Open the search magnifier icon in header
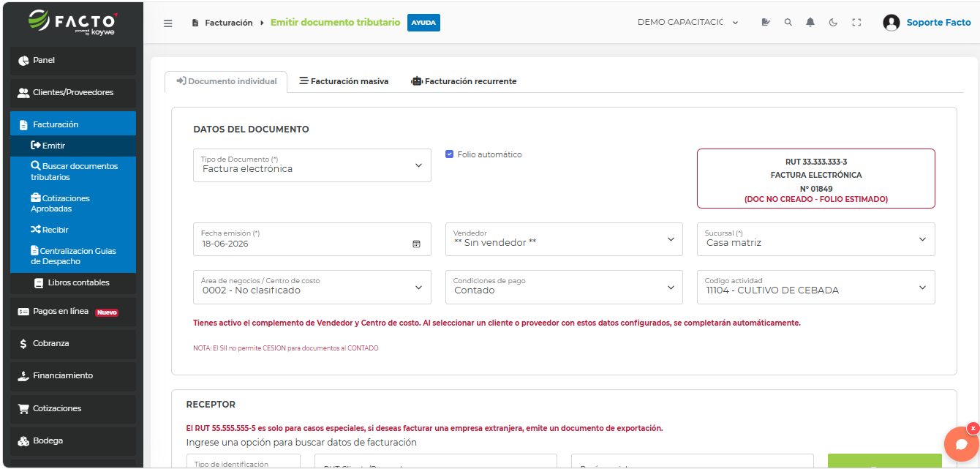 coord(788,23)
